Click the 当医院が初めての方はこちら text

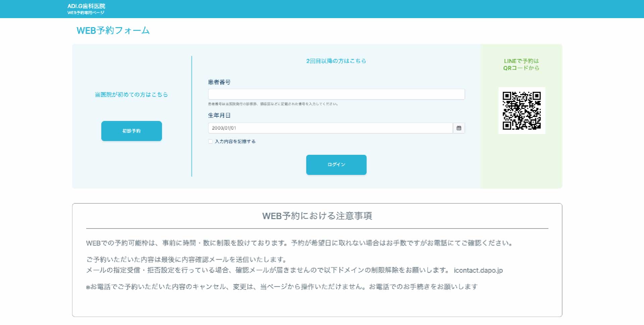pyautogui.click(x=131, y=94)
